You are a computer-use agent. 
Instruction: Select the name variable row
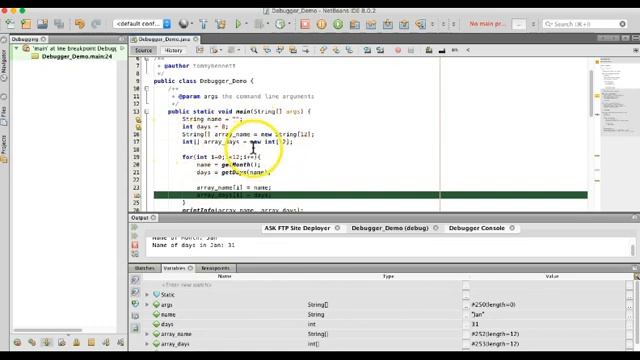point(387,314)
